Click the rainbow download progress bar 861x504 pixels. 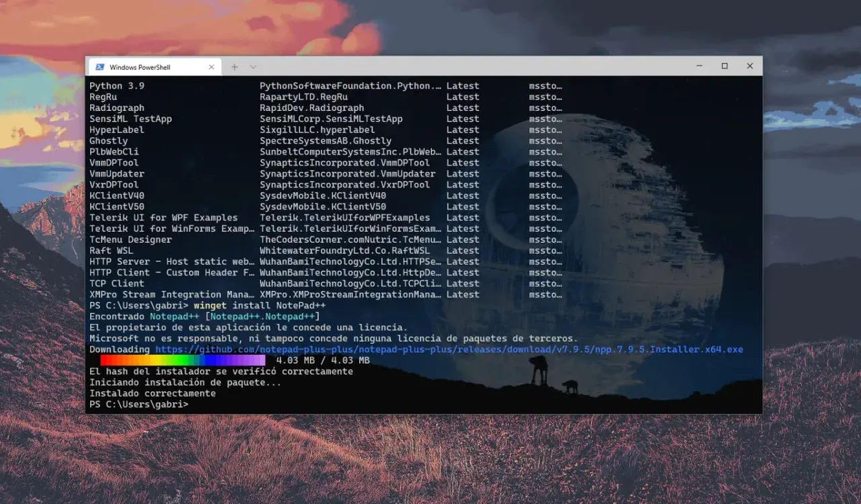tap(182, 361)
